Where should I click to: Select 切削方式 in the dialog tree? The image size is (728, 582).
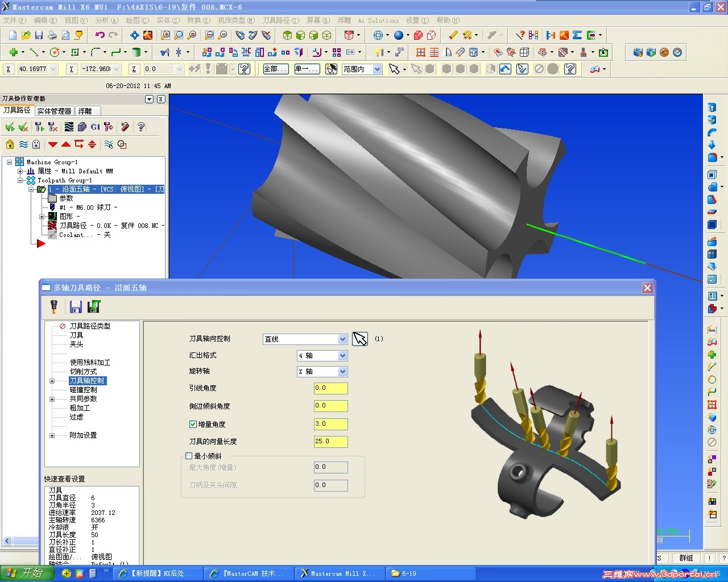pos(83,372)
